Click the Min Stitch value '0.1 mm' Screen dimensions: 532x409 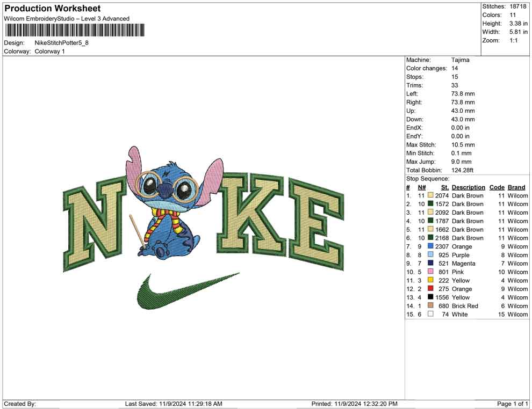461,153
